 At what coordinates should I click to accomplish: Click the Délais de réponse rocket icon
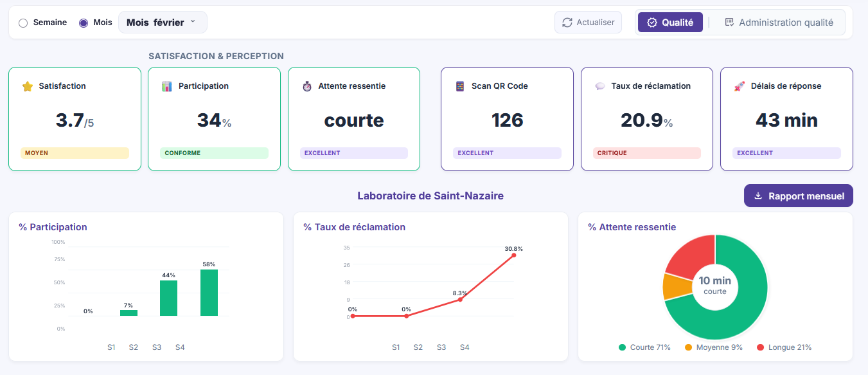tap(740, 86)
